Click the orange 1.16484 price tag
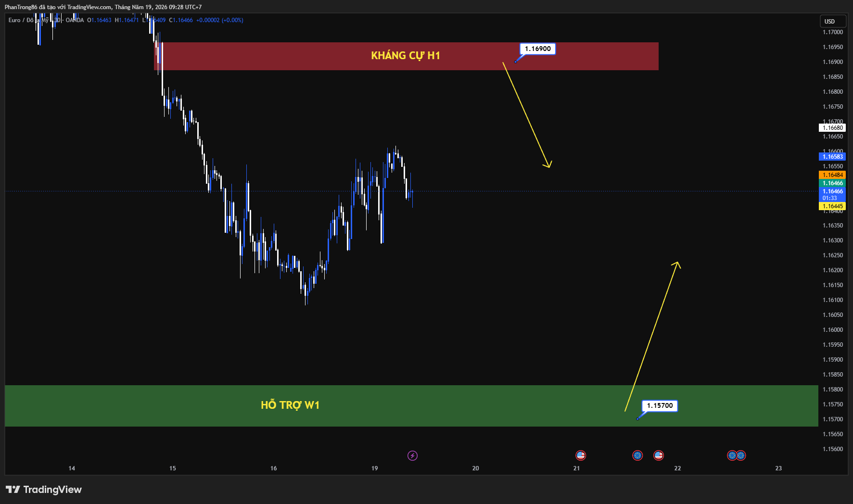The image size is (853, 504). [832, 175]
